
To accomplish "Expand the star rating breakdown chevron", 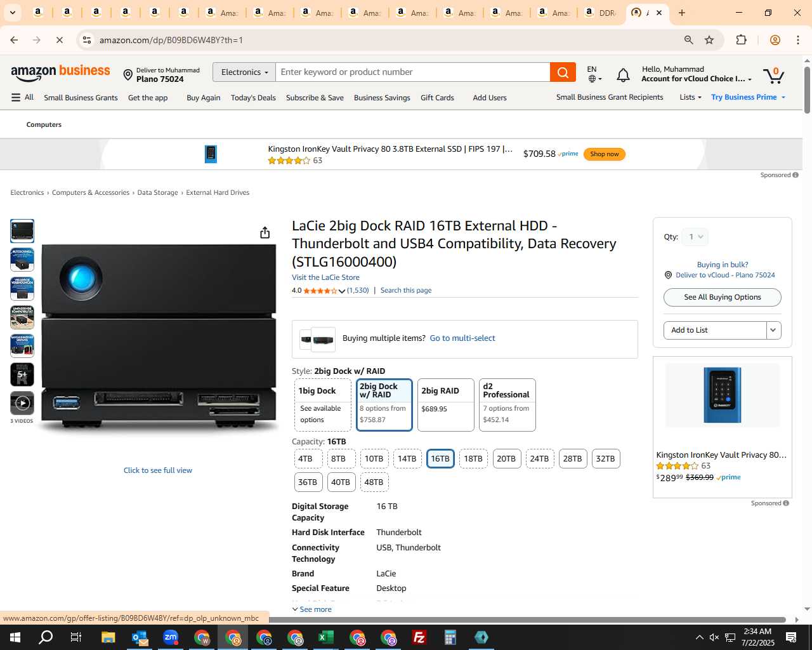I will [x=342, y=291].
